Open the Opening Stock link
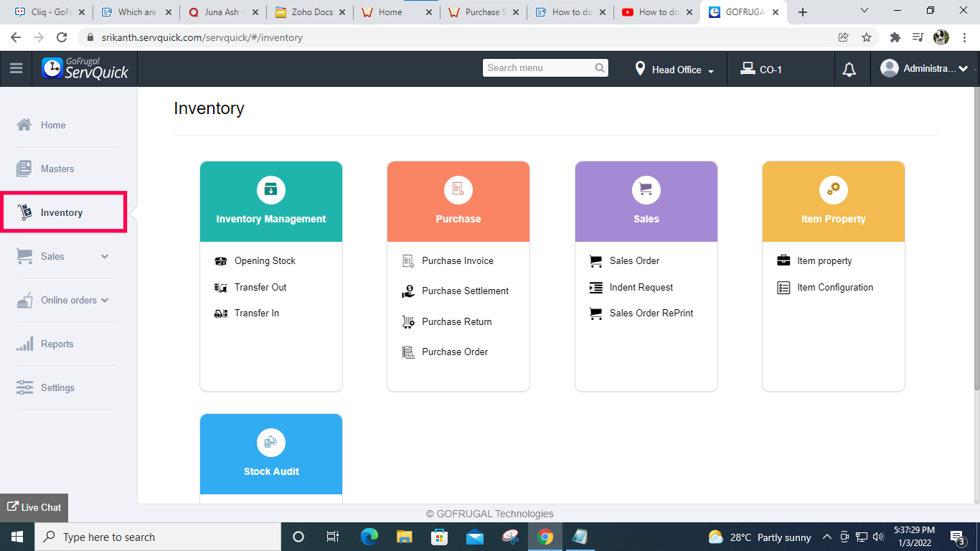980x551 pixels. pyautogui.click(x=265, y=261)
